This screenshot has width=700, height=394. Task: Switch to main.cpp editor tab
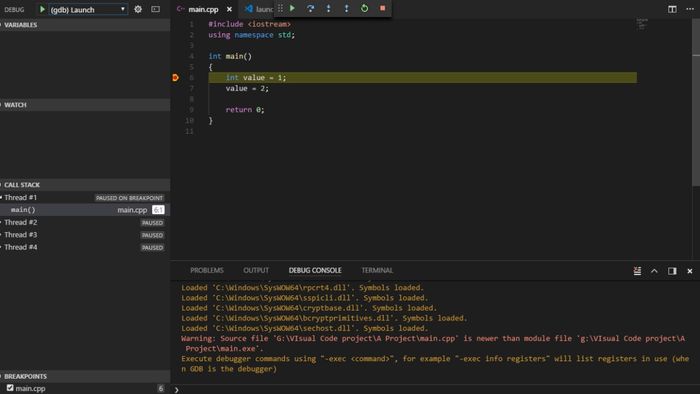pyautogui.click(x=203, y=9)
